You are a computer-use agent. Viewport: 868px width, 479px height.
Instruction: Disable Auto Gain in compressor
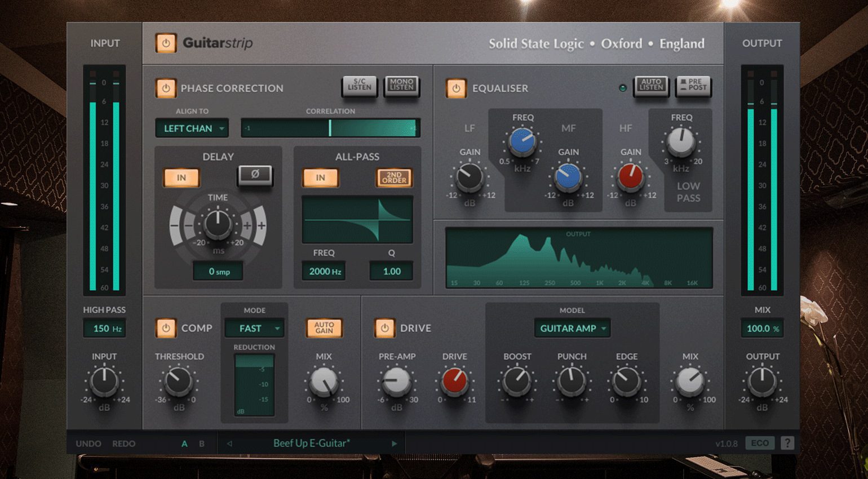pyautogui.click(x=324, y=328)
